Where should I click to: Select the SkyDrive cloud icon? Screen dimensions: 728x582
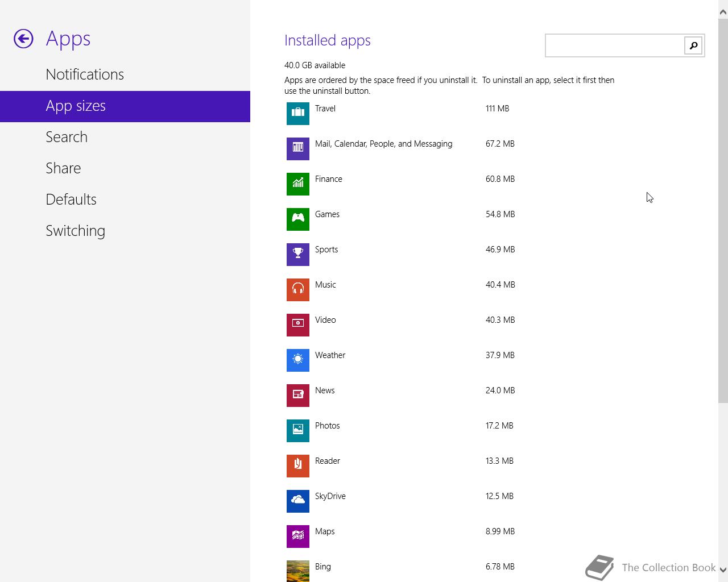(x=297, y=501)
